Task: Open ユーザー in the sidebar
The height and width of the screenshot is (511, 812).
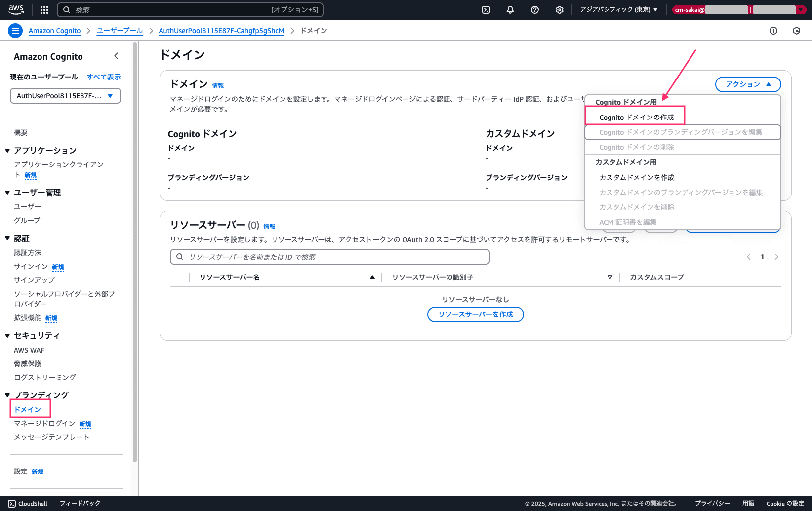Action: pyautogui.click(x=27, y=206)
